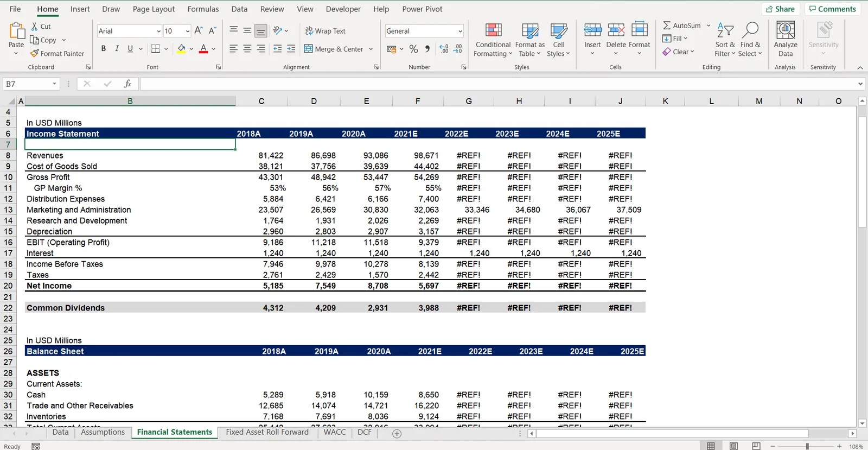The width and height of the screenshot is (868, 450).
Task: Click the Share button
Action: point(780,9)
